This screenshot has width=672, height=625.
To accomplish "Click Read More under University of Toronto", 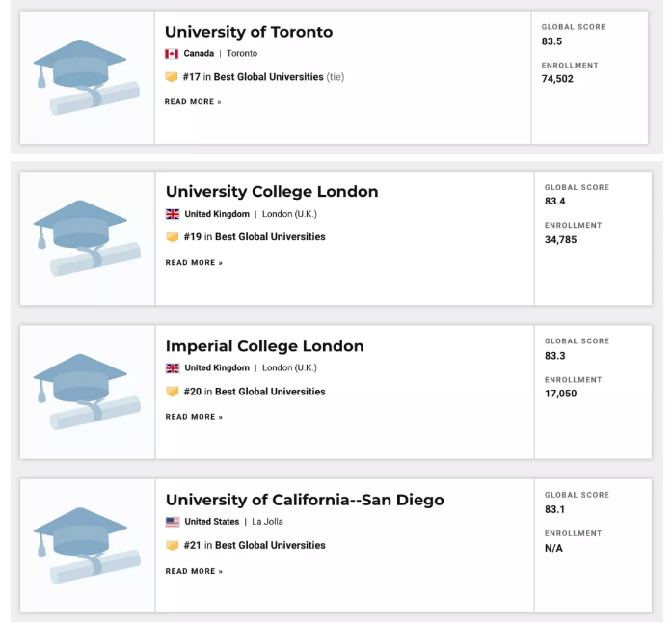I will 193,102.
